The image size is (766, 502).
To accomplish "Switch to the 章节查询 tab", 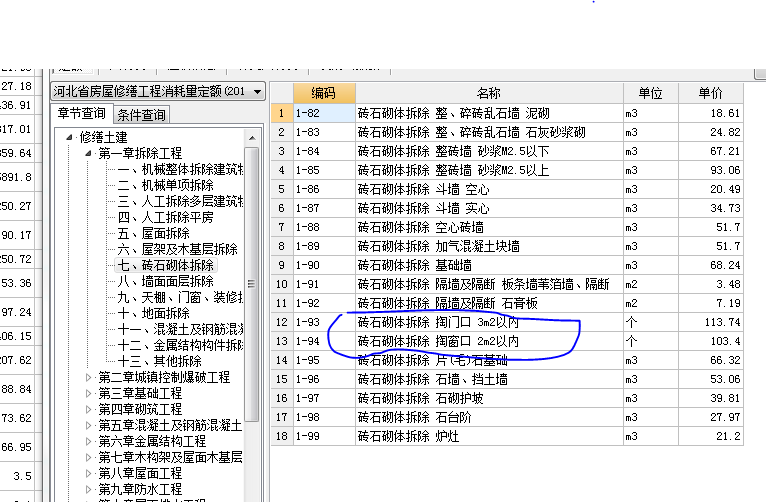I will click(82, 113).
